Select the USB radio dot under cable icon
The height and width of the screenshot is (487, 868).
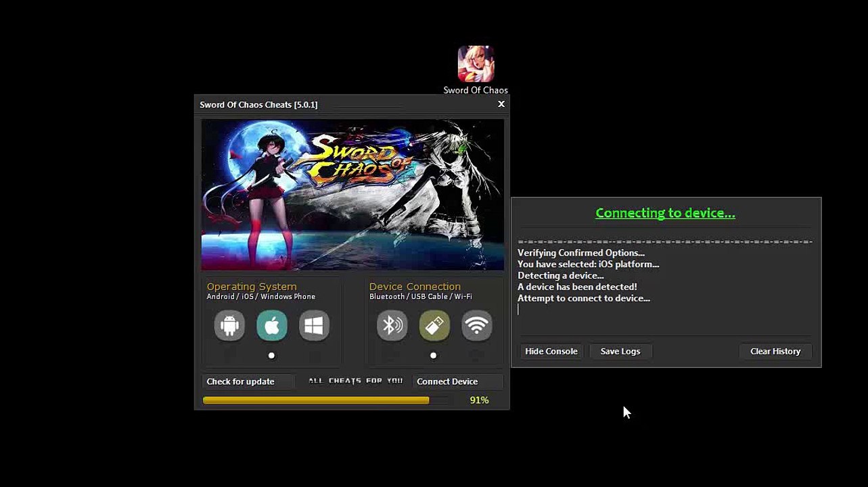point(433,355)
